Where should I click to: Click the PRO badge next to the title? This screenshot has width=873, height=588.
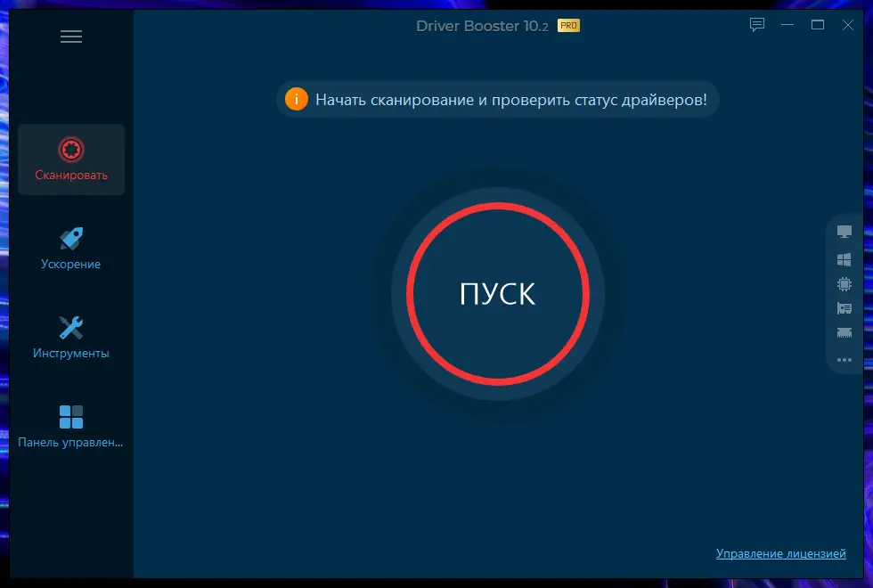tap(568, 26)
